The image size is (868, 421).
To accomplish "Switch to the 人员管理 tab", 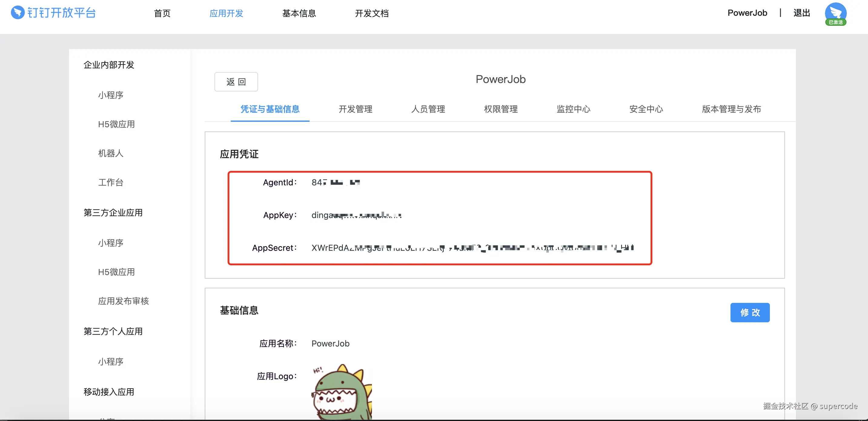I will click(428, 109).
